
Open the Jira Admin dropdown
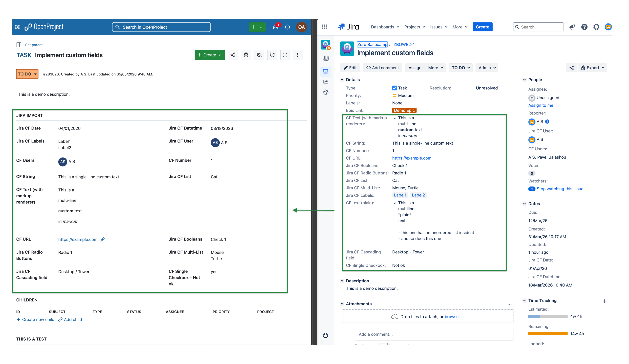487,68
